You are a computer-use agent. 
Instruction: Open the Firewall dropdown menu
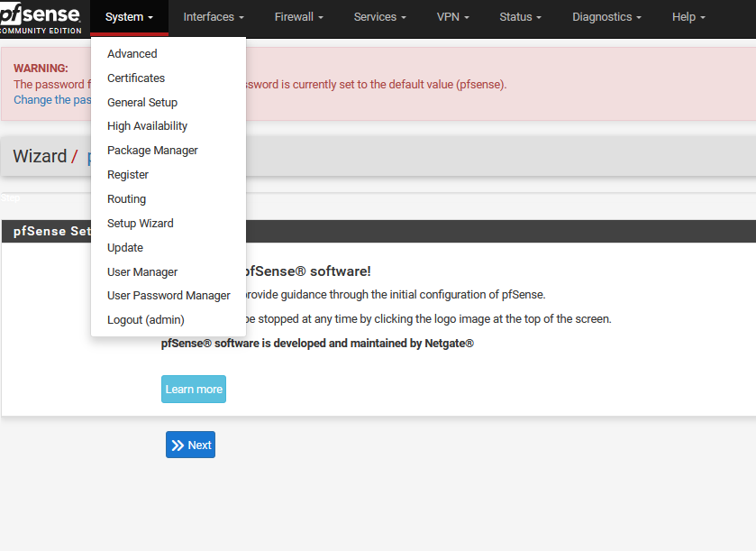pos(299,17)
